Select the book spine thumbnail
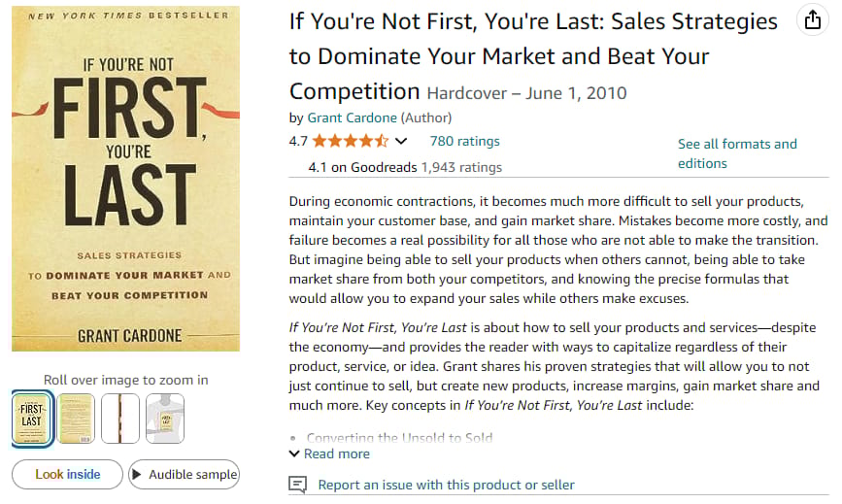The width and height of the screenshot is (842, 504). (120, 419)
